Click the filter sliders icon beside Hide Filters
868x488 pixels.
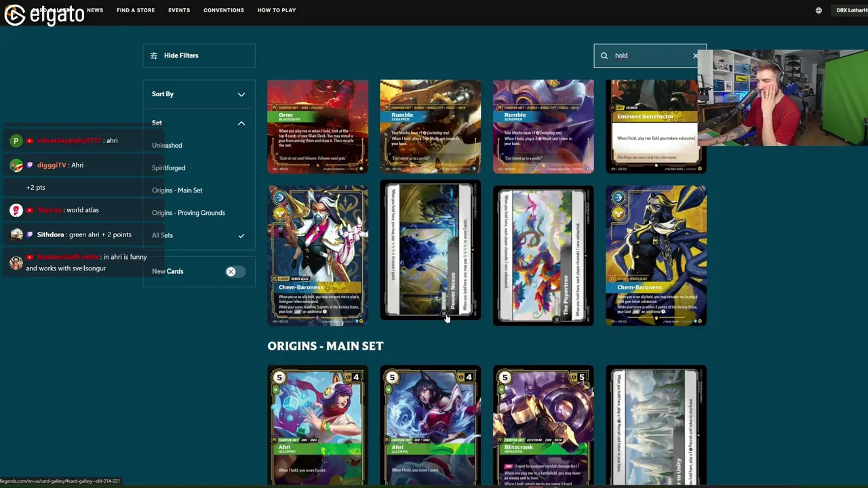pos(153,56)
